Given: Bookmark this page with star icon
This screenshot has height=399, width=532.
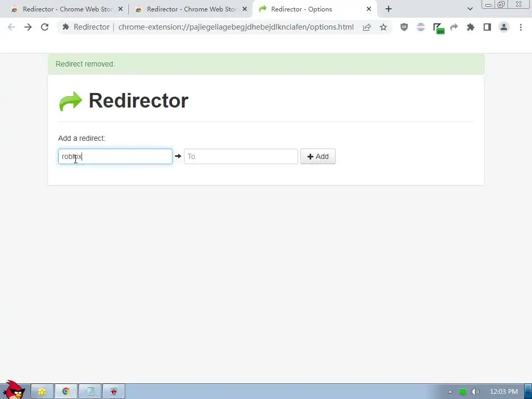Looking at the screenshot, I should coord(383,27).
